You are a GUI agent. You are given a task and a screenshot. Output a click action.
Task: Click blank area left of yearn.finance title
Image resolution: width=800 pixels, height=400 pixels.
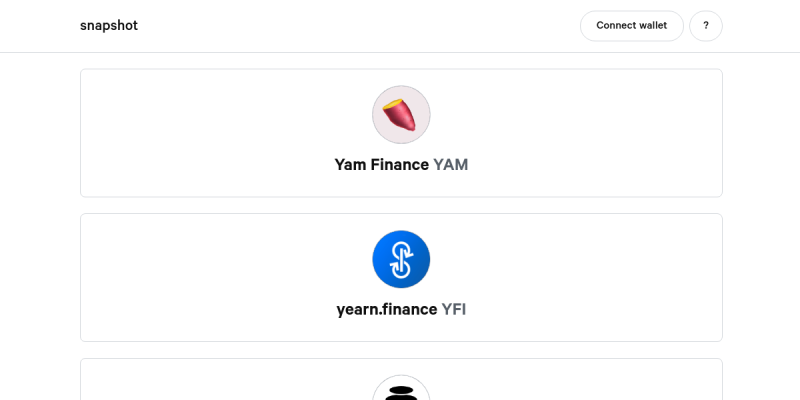[230, 310]
